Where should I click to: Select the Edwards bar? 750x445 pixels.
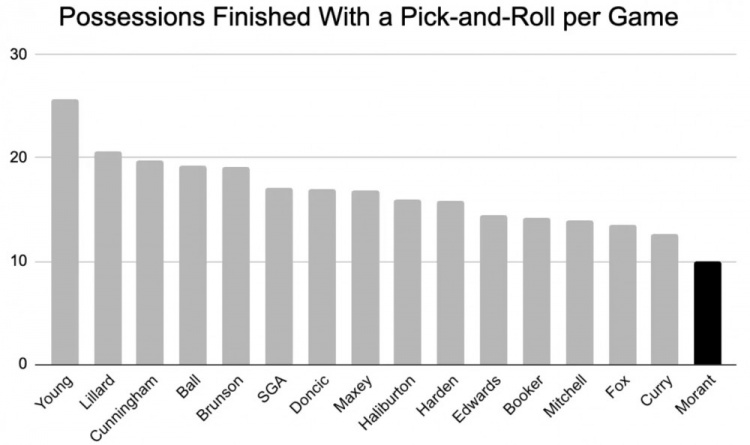[x=493, y=290]
